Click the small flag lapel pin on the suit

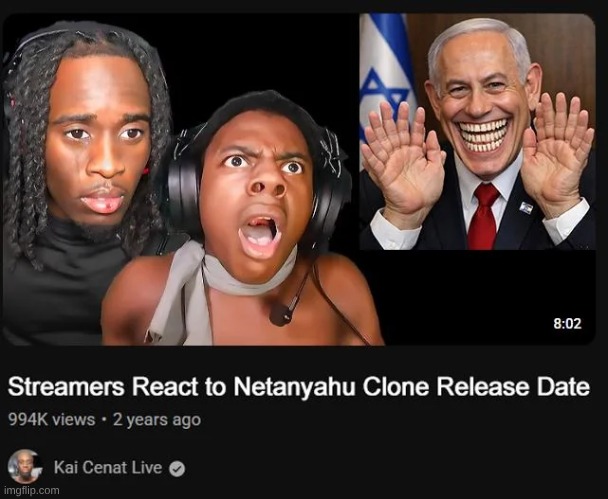click(x=526, y=208)
